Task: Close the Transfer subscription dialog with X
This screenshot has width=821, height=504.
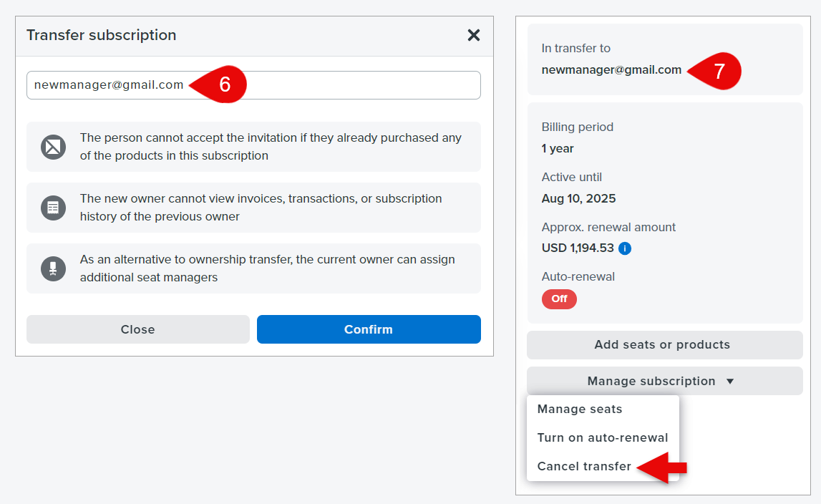Action: pyautogui.click(x=473, y=35)
